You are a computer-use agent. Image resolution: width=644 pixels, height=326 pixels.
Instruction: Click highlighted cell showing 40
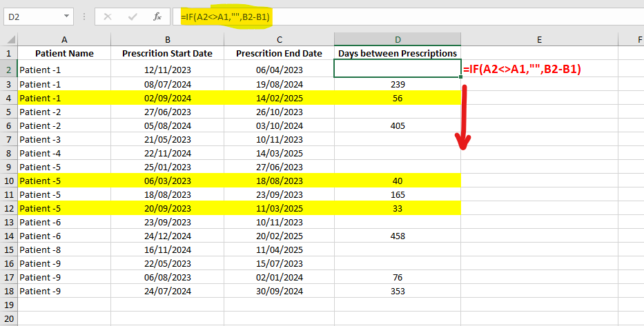point(398,181)
